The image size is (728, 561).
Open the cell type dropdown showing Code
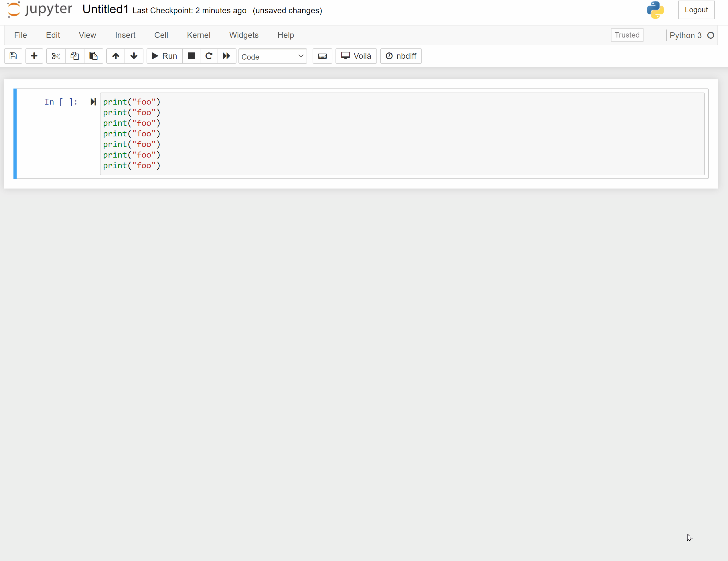point(273,56)
